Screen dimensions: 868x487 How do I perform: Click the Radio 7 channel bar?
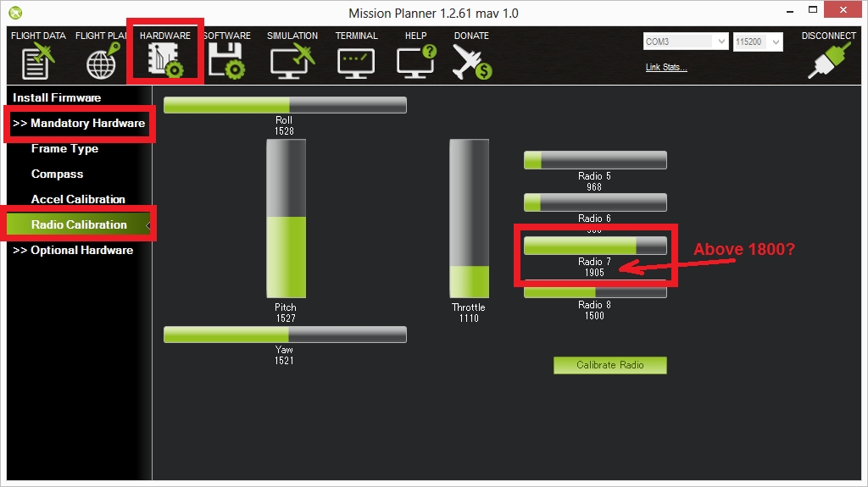click(595, 246)
